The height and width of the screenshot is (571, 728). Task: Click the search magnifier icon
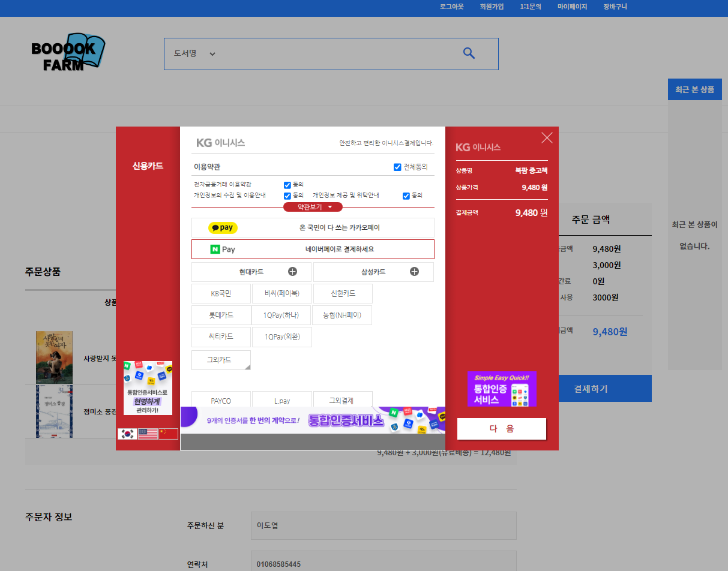(469, 53)
